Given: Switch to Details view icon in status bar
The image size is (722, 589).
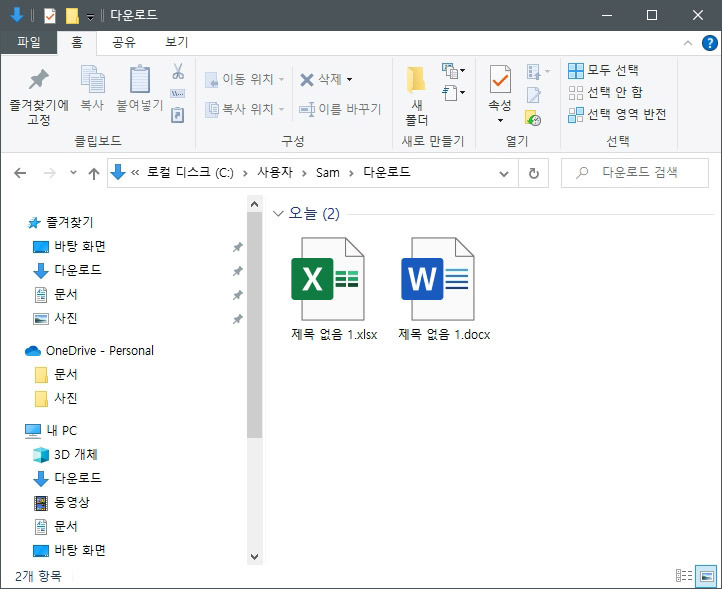Looking at the screenshot, I should pos(684,576).
